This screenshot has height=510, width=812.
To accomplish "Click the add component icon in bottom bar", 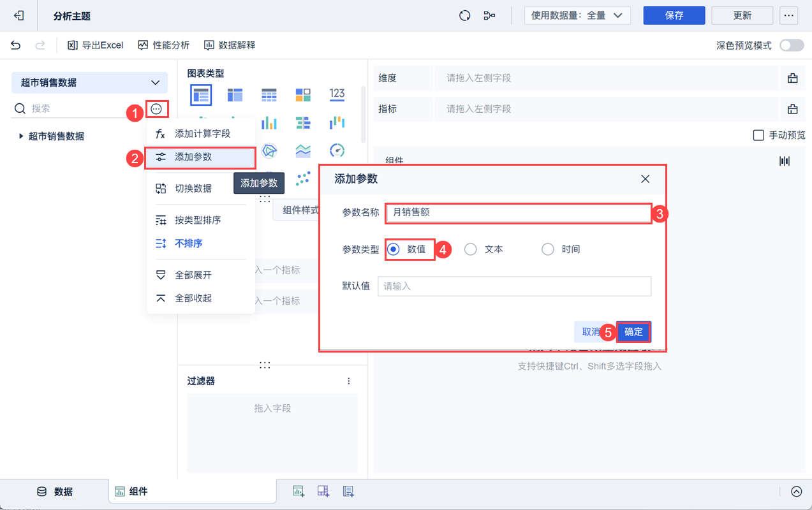I will (x=298, y=491).
